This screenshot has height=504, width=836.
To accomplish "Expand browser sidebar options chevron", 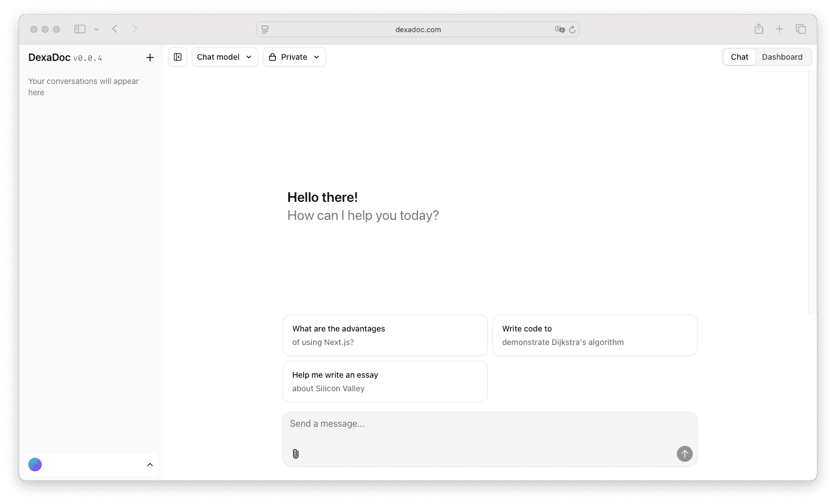I will [96, 29].
